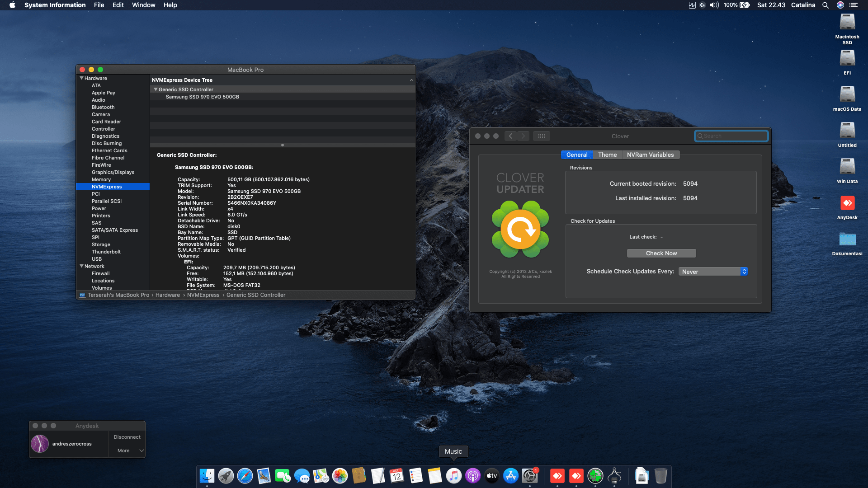
Task: Open Launchpad rocket icon in Dock
Action: click(x=226, y=476)
